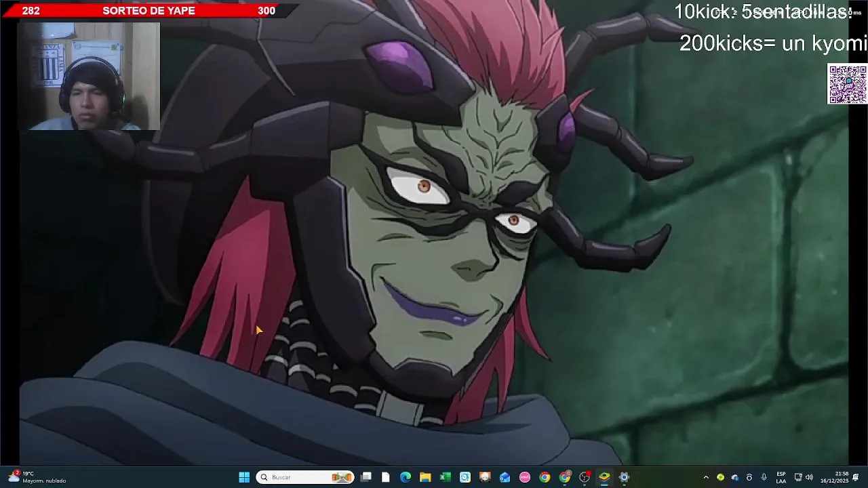This screenshot has width=868, height=488.
Task: Show hidden system tray icons
Action: [x=706, y=477]
